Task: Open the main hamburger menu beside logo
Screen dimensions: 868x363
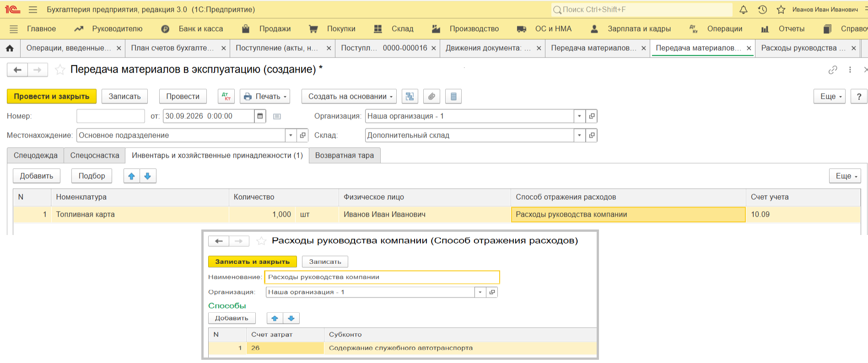Action: [x=33, y=10]
